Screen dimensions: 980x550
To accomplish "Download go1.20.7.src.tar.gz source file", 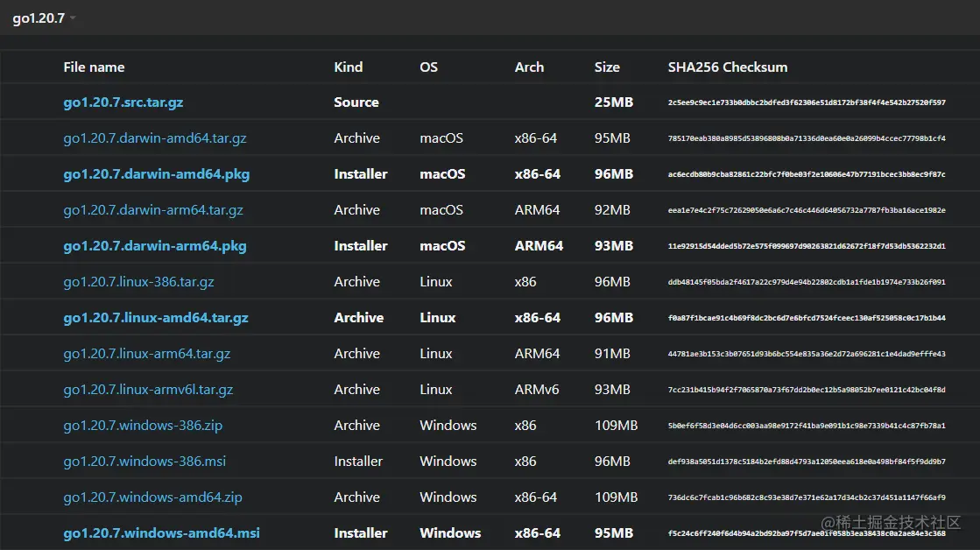I will click(123, 102).
